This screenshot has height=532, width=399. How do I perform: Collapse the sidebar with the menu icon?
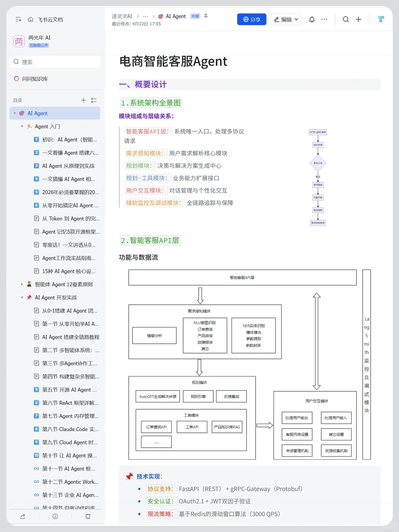tap(18, 20)
